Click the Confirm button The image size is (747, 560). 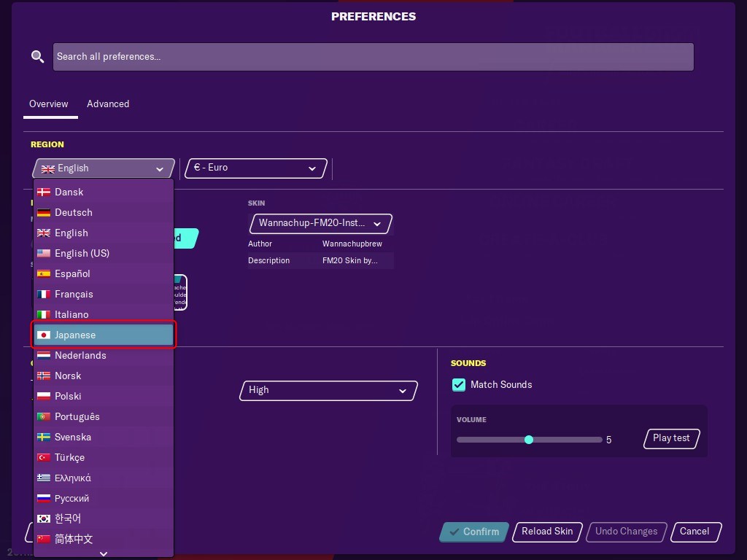click(x=474, y=532)
